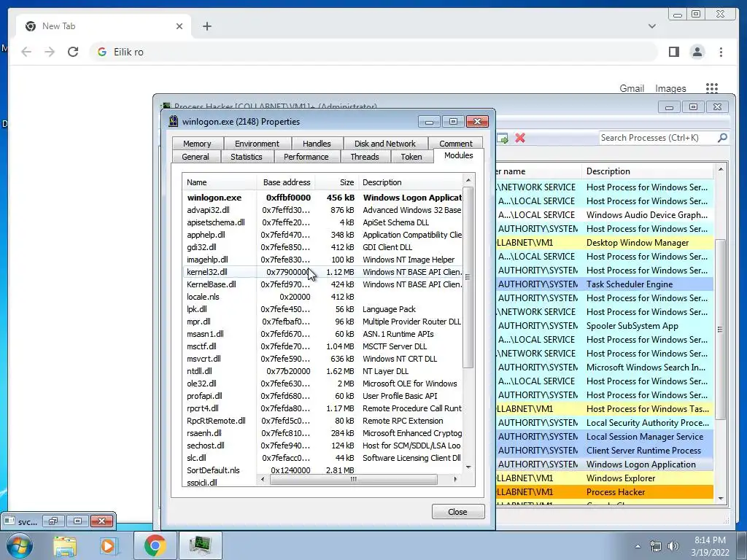Select the gdi32.dll module
The width and height of the screenshot is (747, 560).
click(322, 247)
